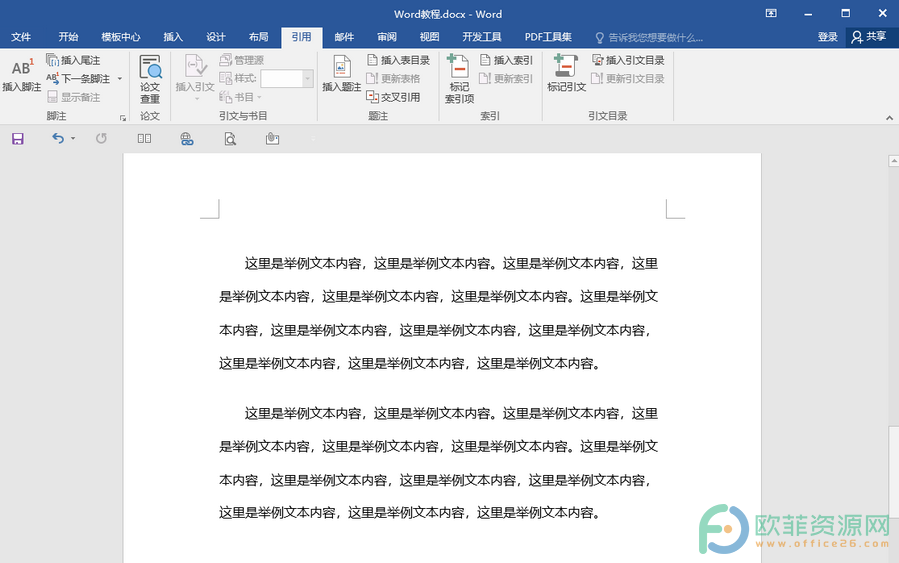
Task: Go to next footnote
Action: click(x=79, y=79)
